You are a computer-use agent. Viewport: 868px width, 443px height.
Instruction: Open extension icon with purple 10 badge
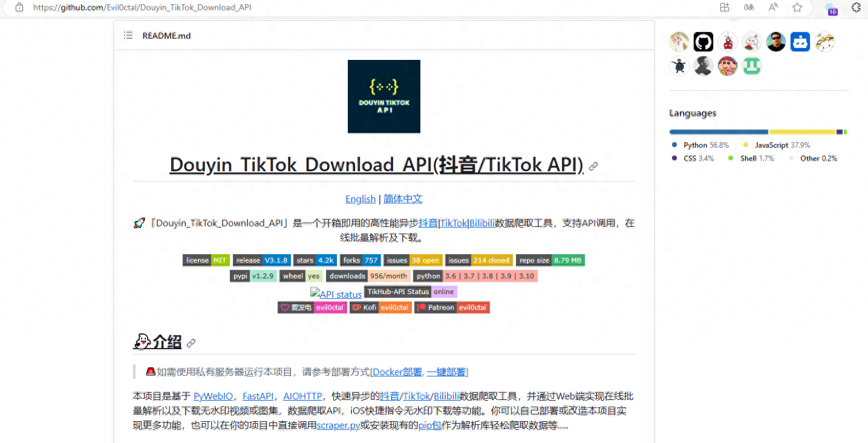pyautogui.click(x=832, y=8)
